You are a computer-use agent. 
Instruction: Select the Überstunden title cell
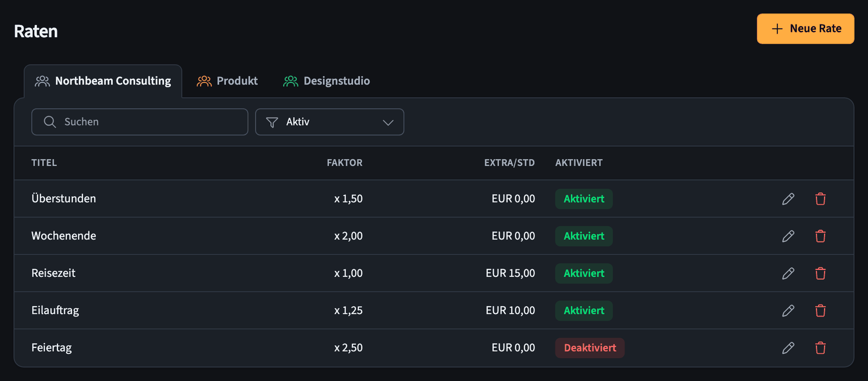point(63,198)
